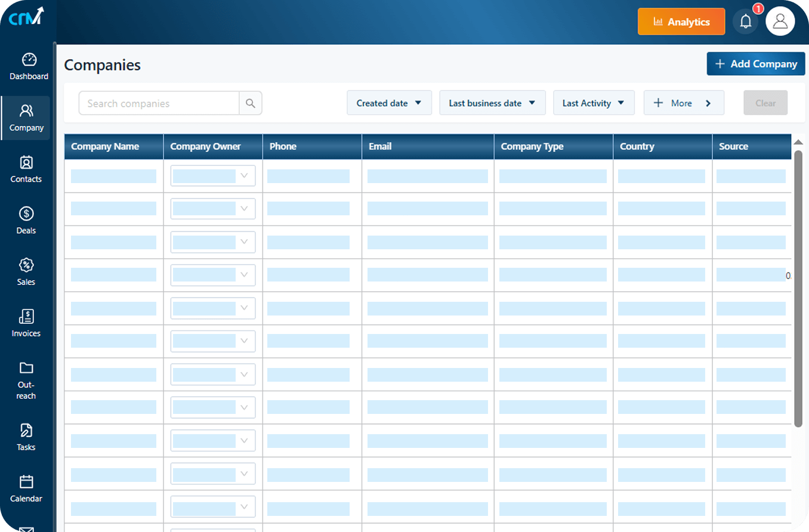Expand the More filters button

[684, 103]
